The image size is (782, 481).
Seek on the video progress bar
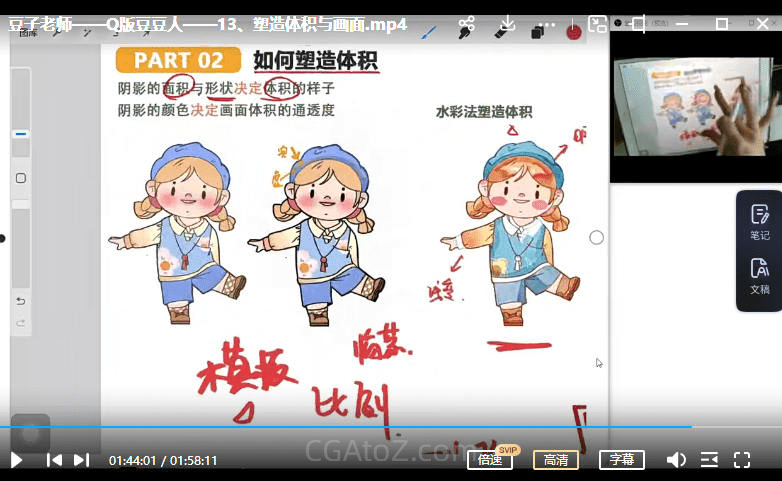click(x=400, y=427)
